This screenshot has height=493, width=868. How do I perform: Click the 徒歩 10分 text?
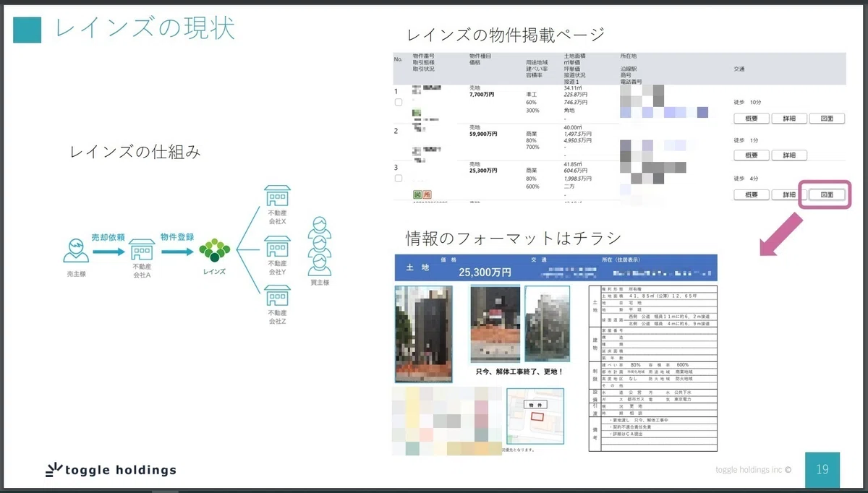point(747,103)
